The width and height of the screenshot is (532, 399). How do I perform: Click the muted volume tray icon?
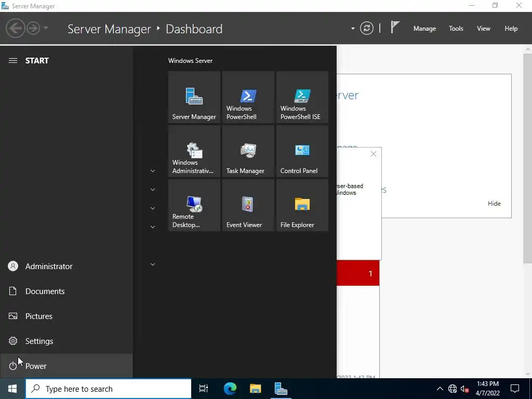[465, 389]
